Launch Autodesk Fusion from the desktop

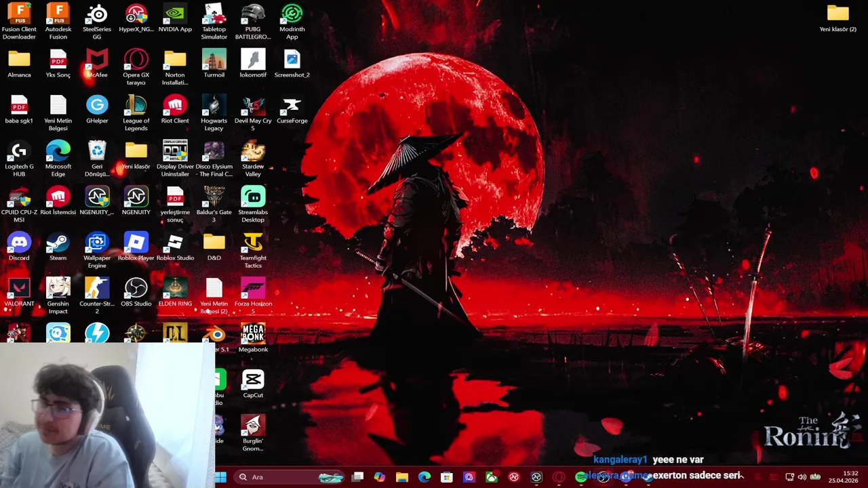58,21
